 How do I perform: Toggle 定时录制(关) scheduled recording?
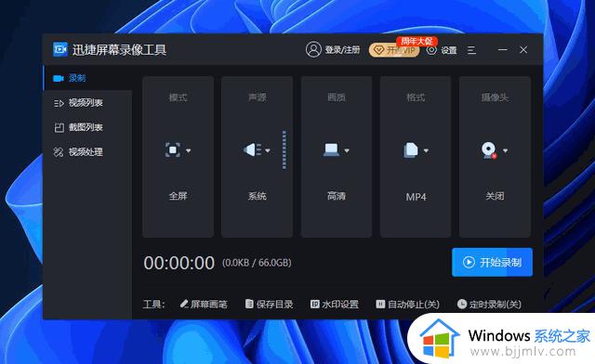tap(489, 304)
